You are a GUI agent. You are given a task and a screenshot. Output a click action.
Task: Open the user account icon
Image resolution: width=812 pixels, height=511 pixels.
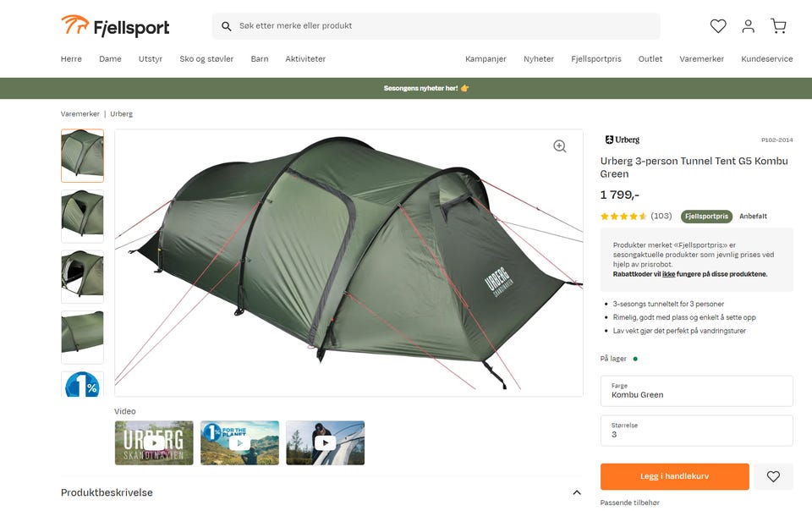pyautogui.click(x=748, y=26)
